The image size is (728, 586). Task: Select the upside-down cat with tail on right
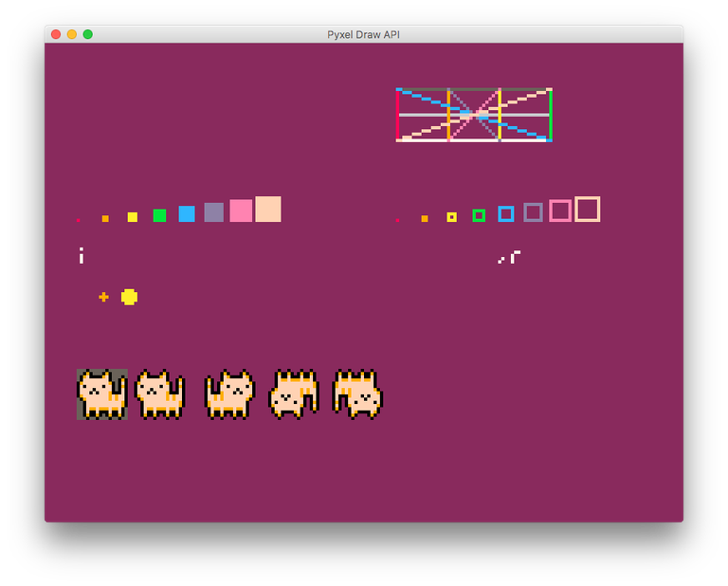pyautogui.click(x=294, y=394)
